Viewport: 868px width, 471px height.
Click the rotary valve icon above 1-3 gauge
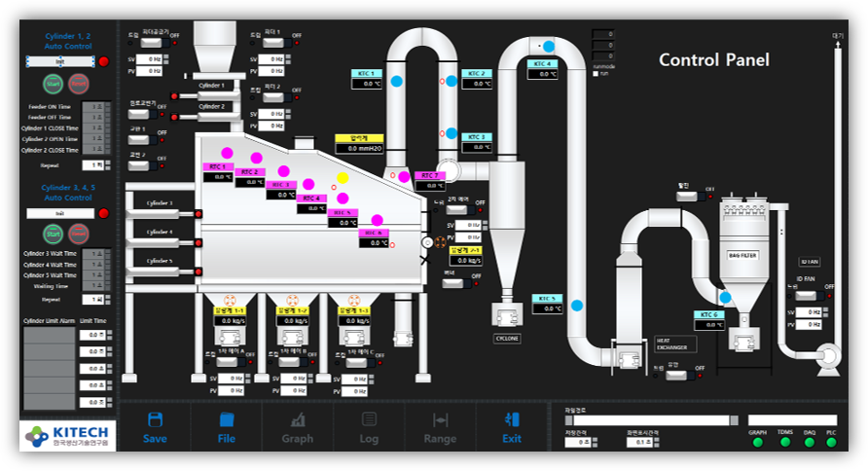(354, 301)
